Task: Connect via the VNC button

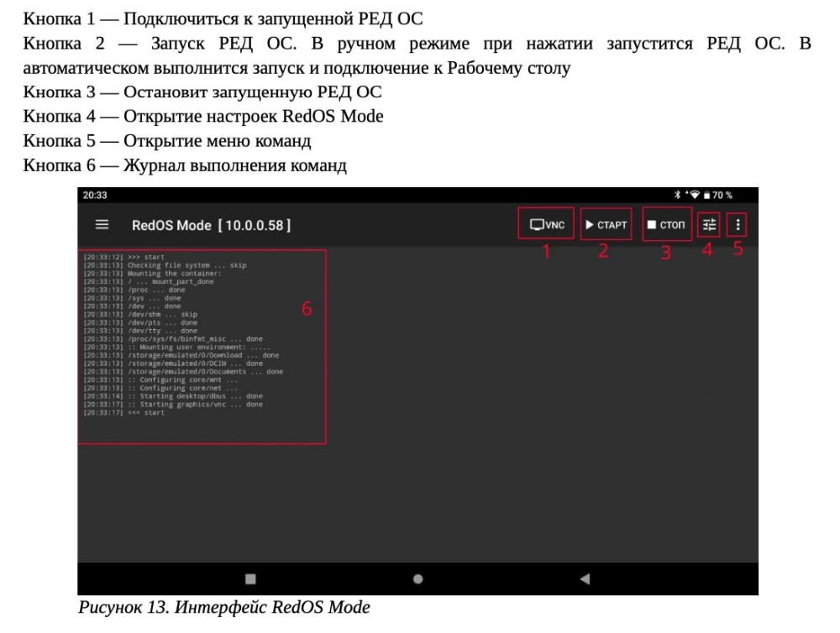Action: tap(547, 224)
